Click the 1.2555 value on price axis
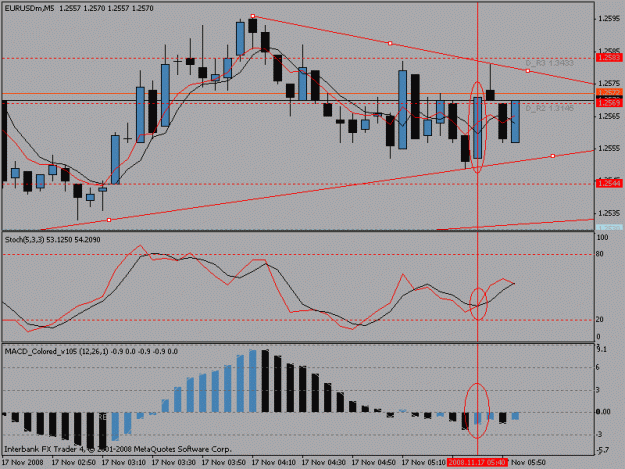 click(609, 148)
